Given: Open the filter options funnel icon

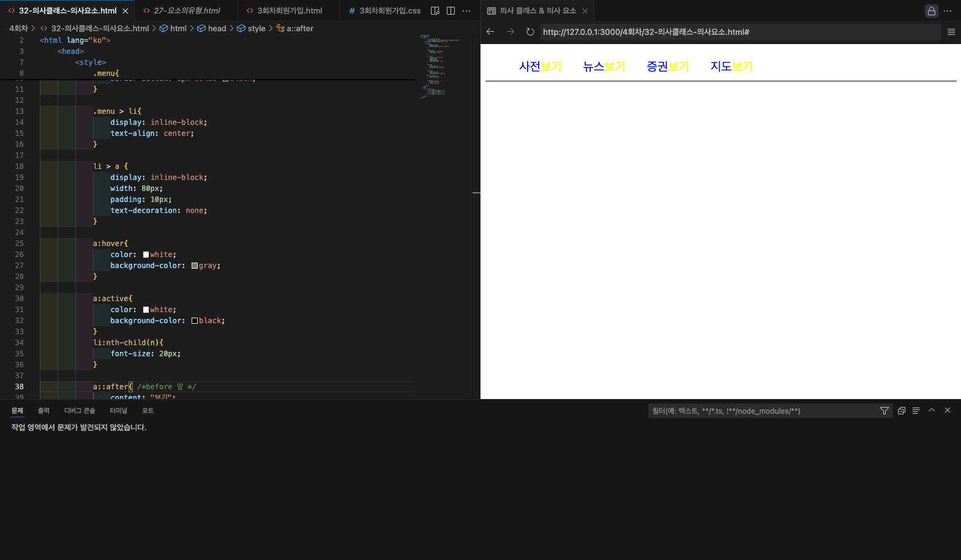Looking at the screenshot, I should tap(884, 411).
